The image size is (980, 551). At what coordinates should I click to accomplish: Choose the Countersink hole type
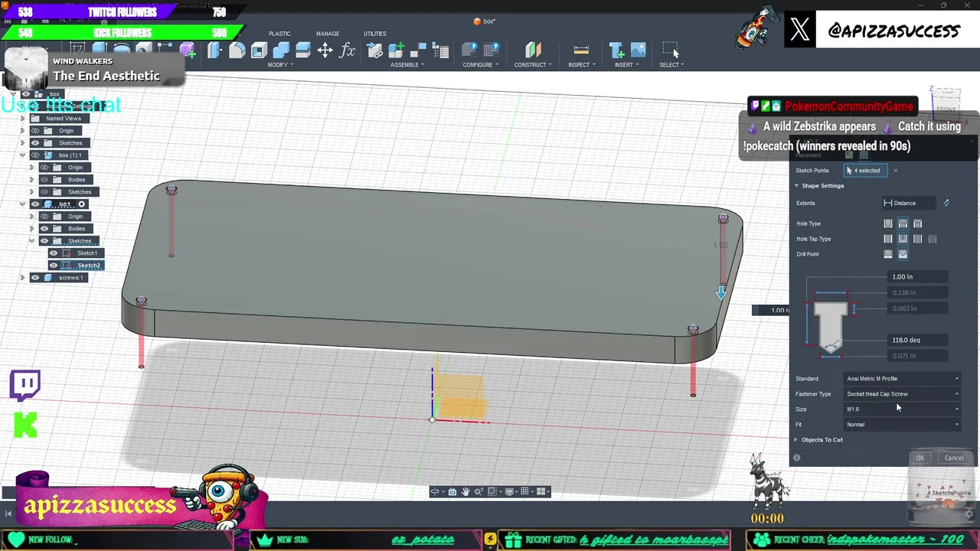[x=917, y=223]
